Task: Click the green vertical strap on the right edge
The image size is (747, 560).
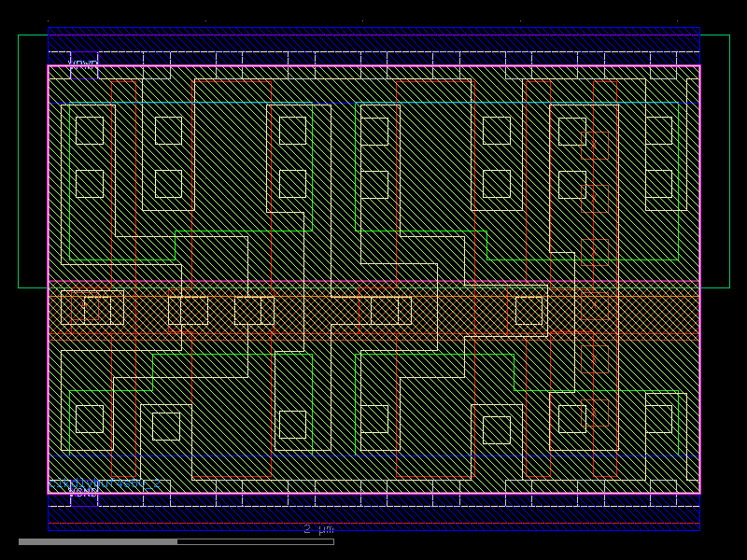Action: 679,187
